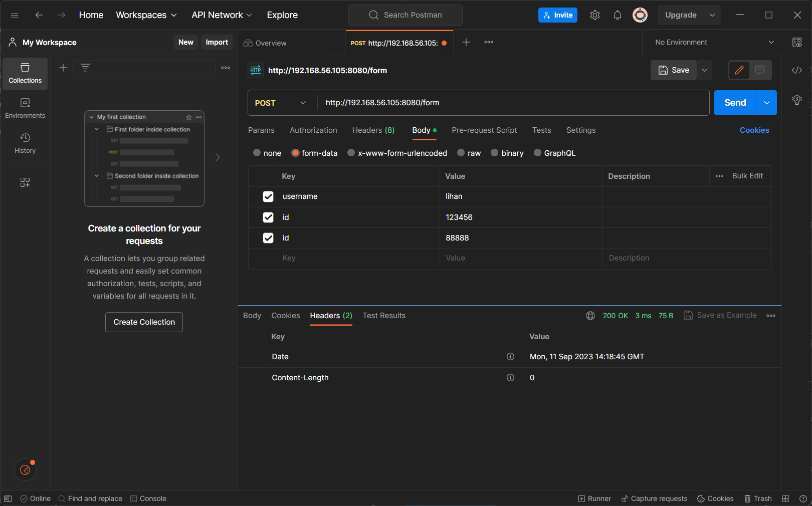Select the GraphQL body type

click(x=537, y=153)
